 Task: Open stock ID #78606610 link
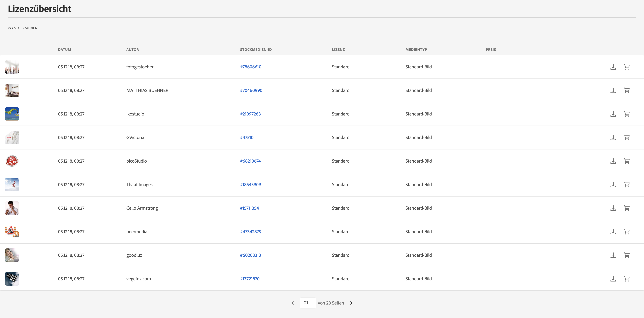tap(251, 67)
